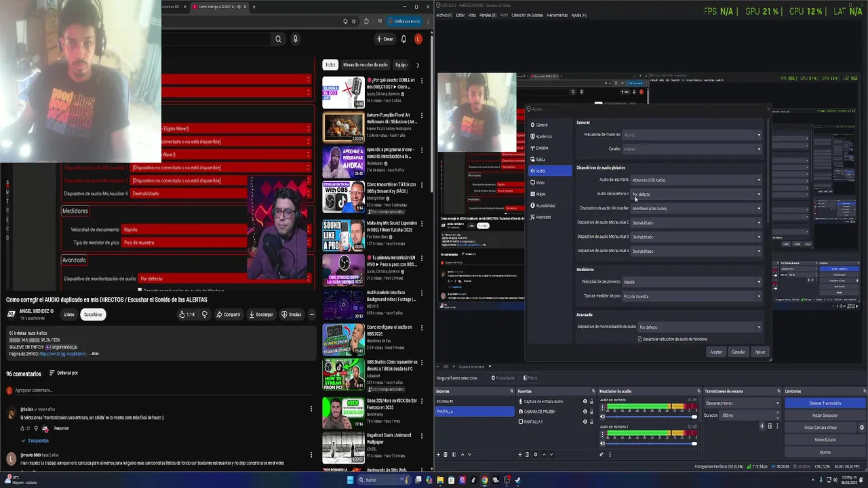Click Iniciar Grabación button

825,415
